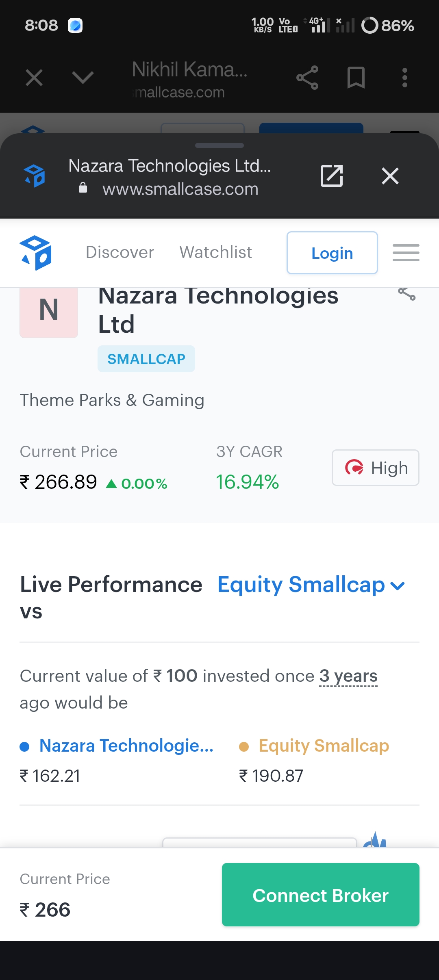Tap the Nazara 'N' stock logo tile
The height and width of the screenshot is (980, 439).
[49, 311]
